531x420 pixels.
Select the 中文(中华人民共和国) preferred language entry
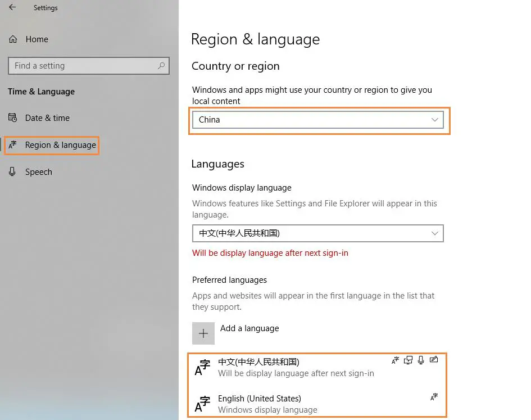pos(317,368)
